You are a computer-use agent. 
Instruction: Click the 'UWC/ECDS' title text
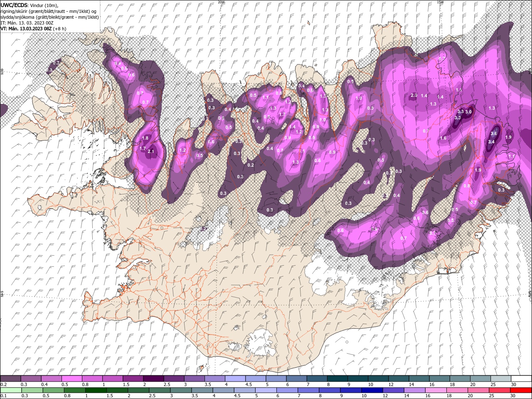(x=14, y=5)
